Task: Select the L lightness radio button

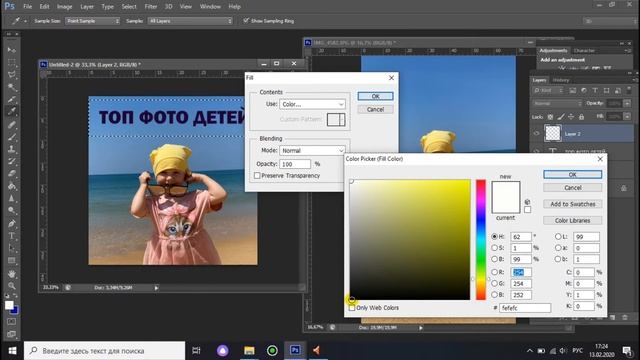Action: coord(558,236)
